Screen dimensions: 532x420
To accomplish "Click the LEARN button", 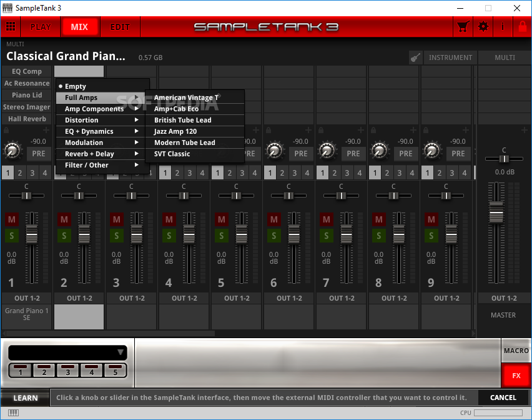I will tap(26, 398).
